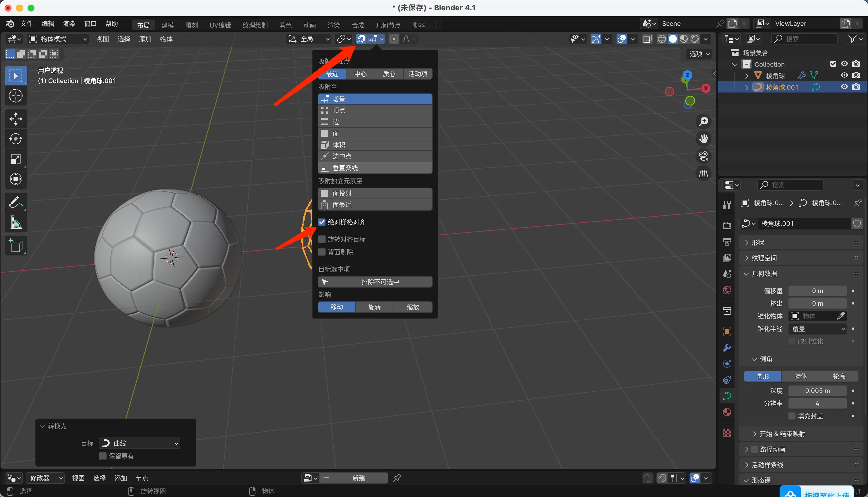Screen dimensions: 868x497
Task: Uncheck 绝对栅格对齐 checkbox
Action: pyautogui.click(x=321, y=222)
